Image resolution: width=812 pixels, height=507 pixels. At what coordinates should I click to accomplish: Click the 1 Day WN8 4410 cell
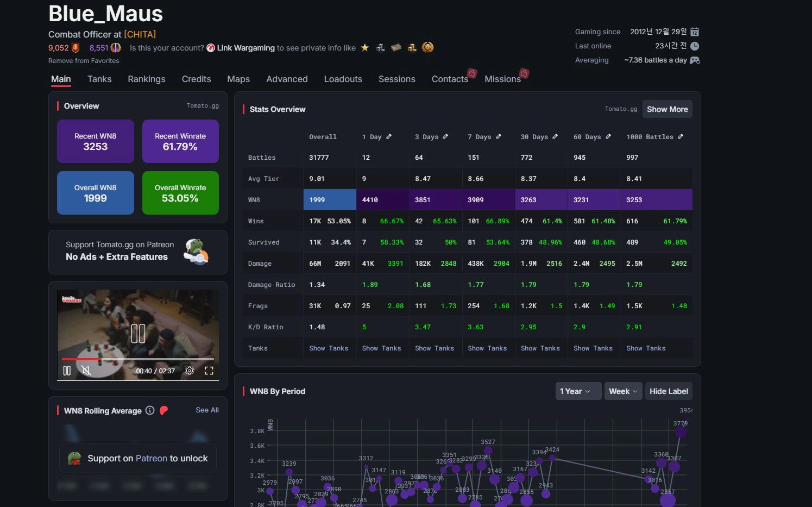click(x=382, y=200)
